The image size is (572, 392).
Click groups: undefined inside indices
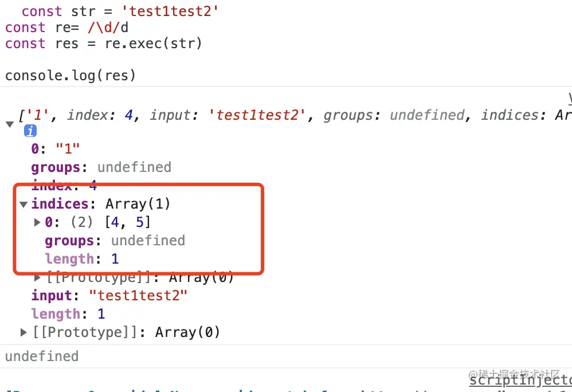point(115,241)
